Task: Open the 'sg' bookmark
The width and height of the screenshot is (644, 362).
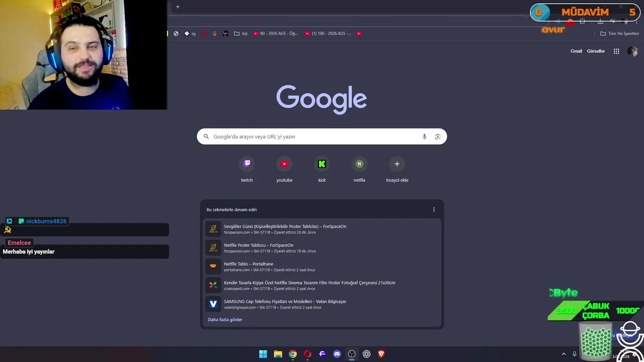Action: (x=190, y=34)
